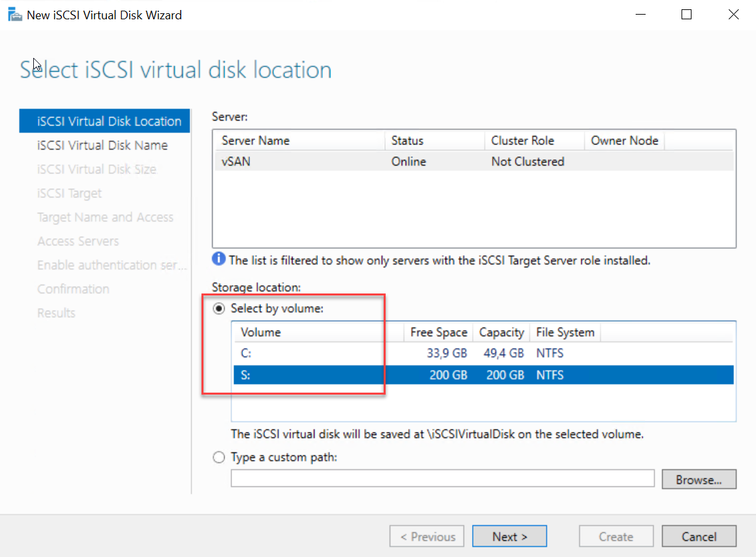Image resolution: width=756 pixels, height=557 pixels.
Task: Click the Create button
Action: pos(616,536)
